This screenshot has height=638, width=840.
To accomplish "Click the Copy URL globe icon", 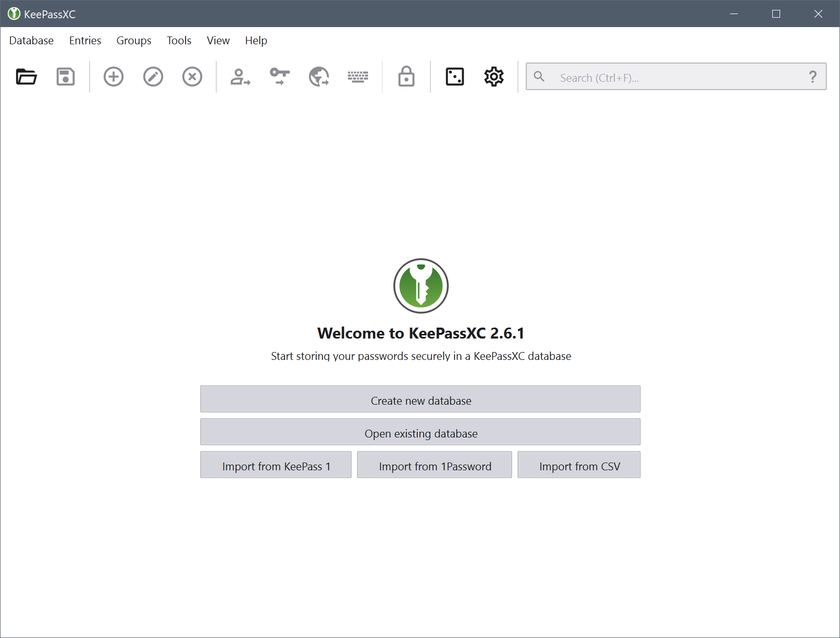I will (x=319, y=77).
